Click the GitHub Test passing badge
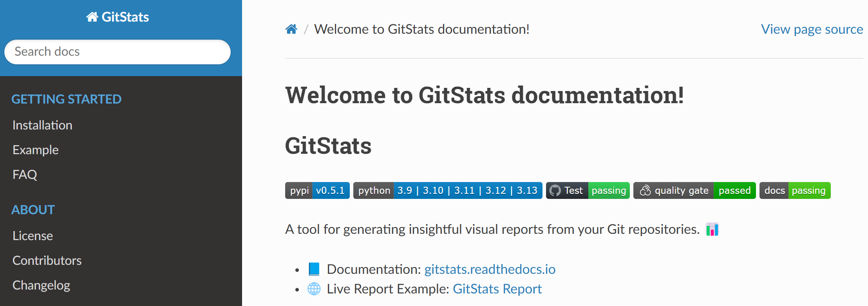Viewport: 868px width, 306px height. pos(588,191)
